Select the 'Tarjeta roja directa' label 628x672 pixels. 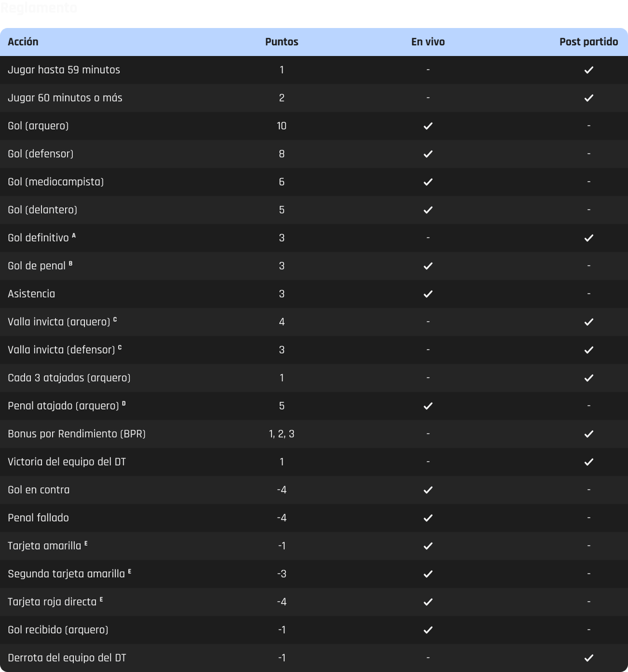[52, 602]
